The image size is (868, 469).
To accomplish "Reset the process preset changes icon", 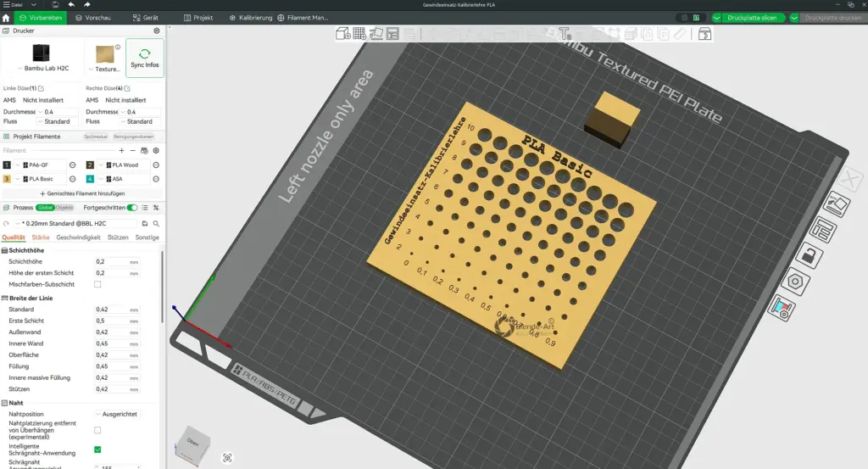I will [6, 224].
